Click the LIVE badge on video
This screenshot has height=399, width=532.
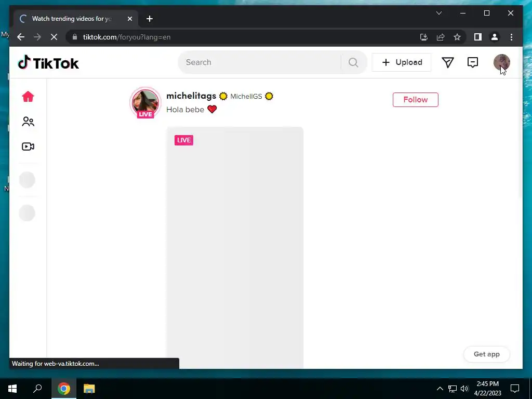point(184,140)
